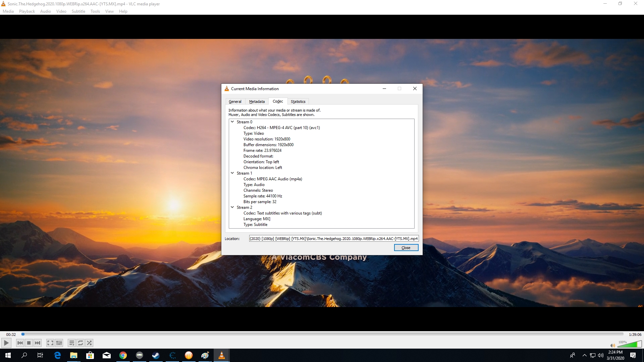Collapse the Stream 2 tree node
The height and width of the screenshot is (362, 644).
point(232,207)
